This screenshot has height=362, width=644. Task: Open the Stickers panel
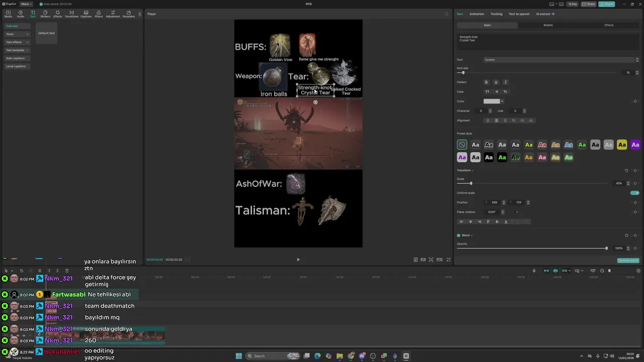(x=45, y=14)
